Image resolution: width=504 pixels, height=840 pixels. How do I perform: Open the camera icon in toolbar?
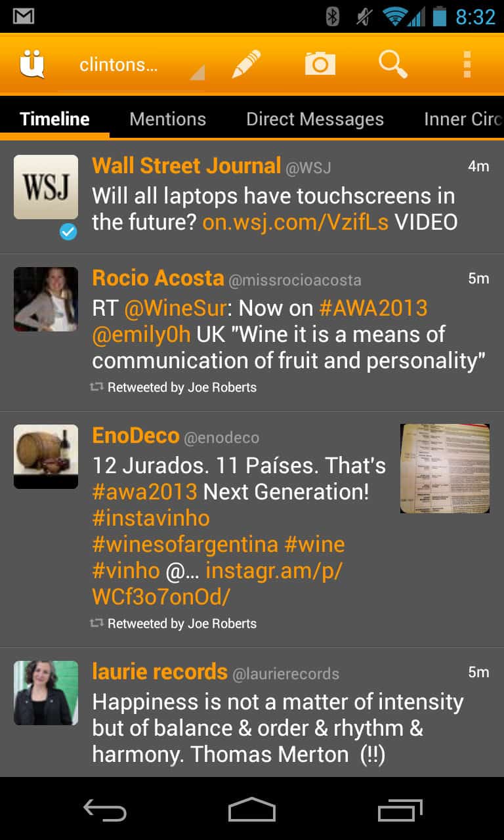tap(320, 64)
